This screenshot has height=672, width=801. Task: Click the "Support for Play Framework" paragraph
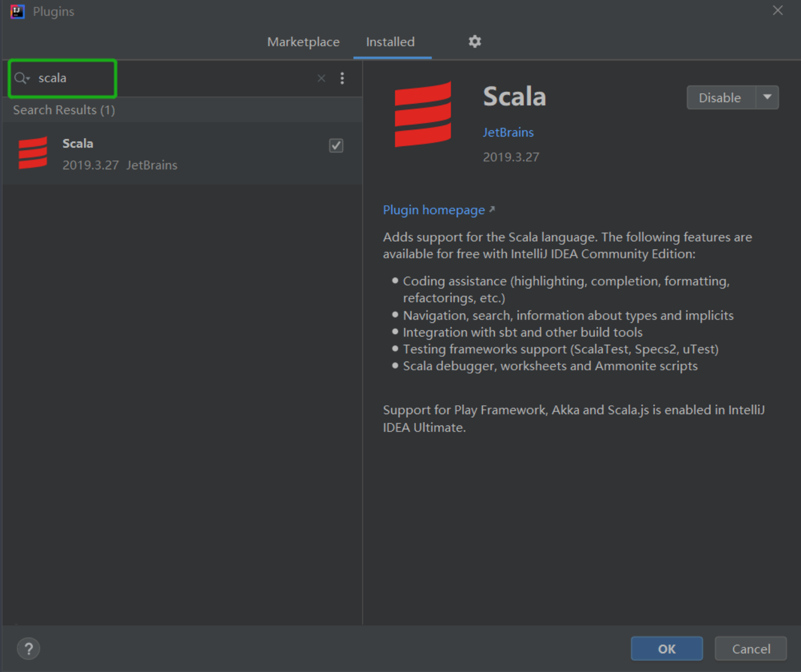tap(574, 418)
